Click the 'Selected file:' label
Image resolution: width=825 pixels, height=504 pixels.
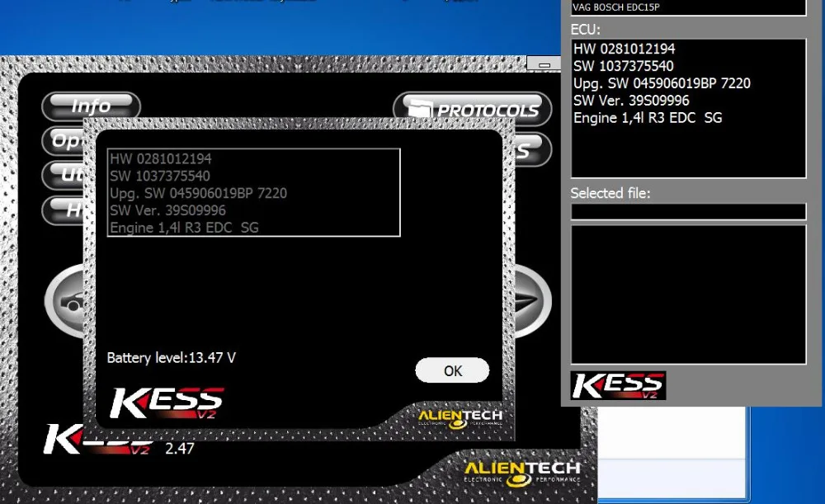[610, 193]
